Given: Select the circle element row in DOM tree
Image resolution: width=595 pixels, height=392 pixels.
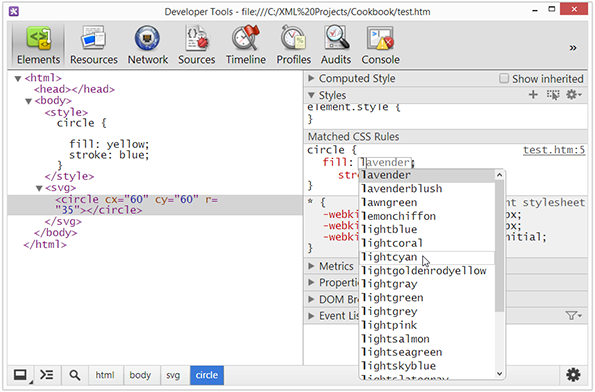Looking at the screenshot, I should (155, 205).
